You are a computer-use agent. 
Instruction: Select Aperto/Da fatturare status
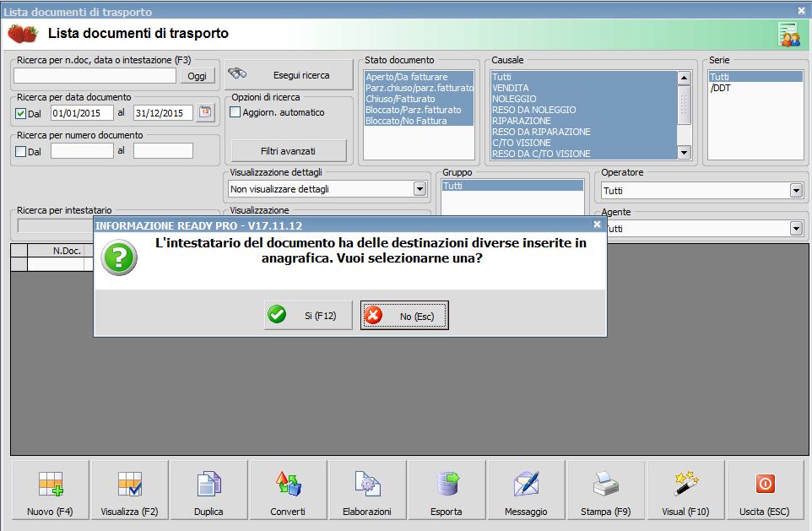click(419, 77)
